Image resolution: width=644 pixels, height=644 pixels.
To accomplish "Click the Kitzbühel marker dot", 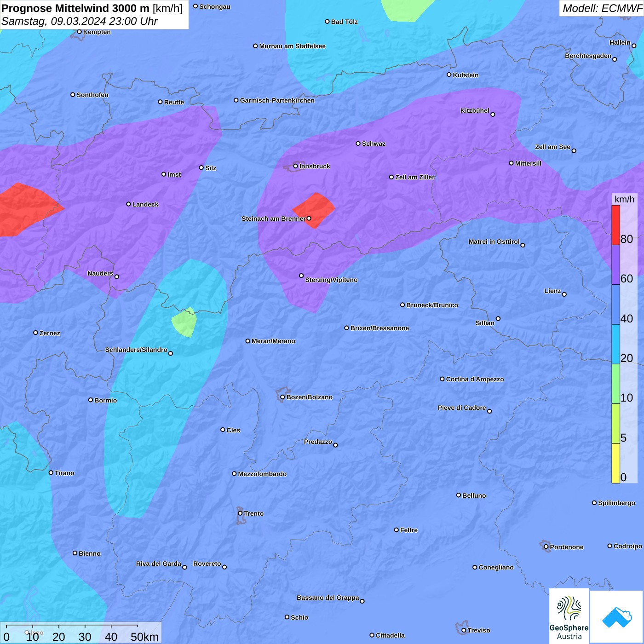I will pos(493,115).
